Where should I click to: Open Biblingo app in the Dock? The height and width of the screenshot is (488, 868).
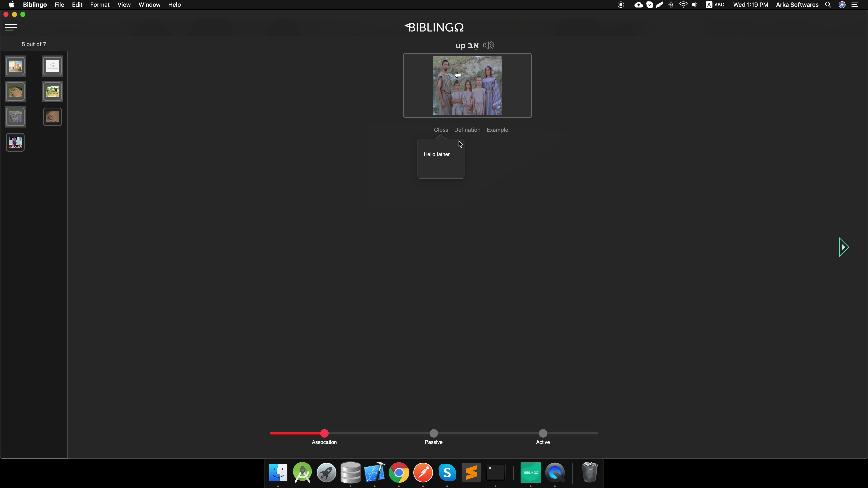pyautogui.click(x=530, y=473)
